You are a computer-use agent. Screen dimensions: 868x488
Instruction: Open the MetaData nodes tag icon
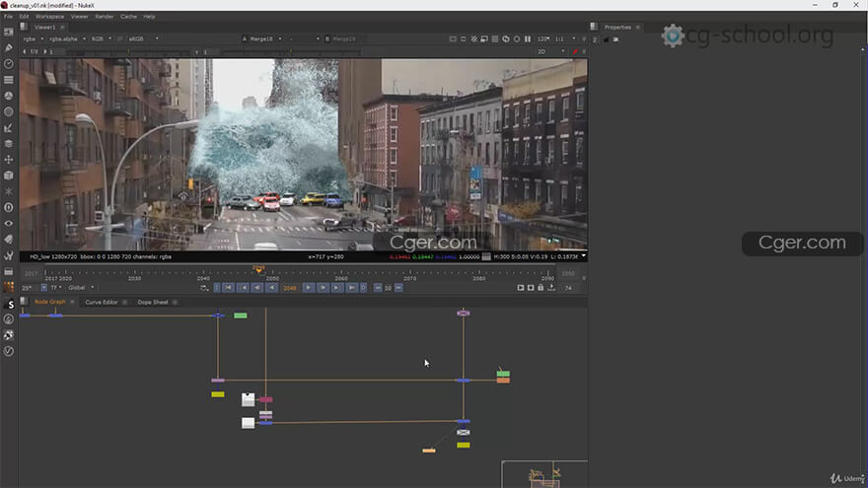(8, 239)
